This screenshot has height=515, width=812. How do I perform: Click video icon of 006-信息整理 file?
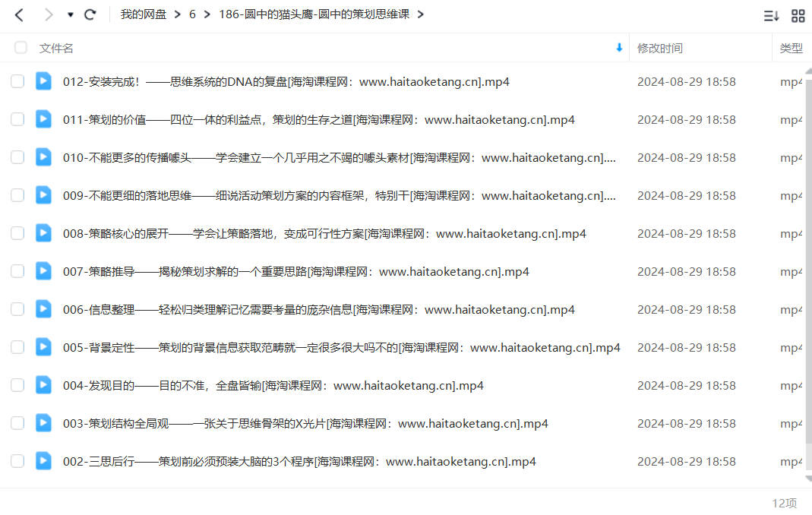[x=43, y=309]
